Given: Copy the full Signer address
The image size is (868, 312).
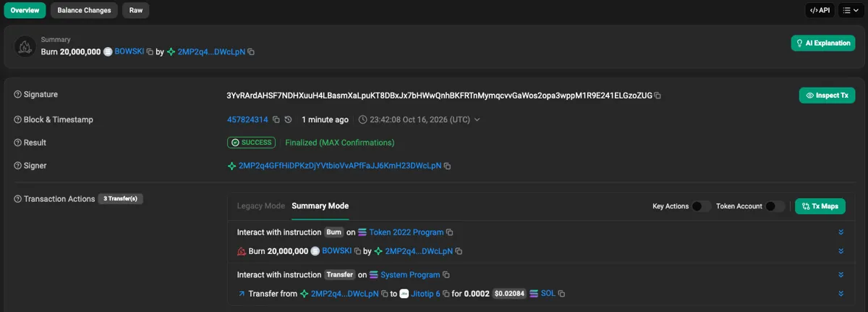Looking at the screenshot, I should [447, 166].
